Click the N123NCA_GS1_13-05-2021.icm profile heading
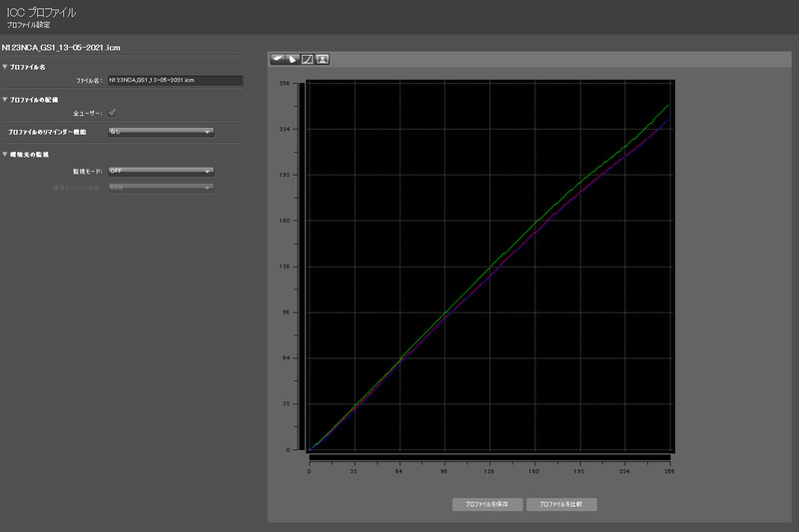799x532 pixels. (61, 47)
